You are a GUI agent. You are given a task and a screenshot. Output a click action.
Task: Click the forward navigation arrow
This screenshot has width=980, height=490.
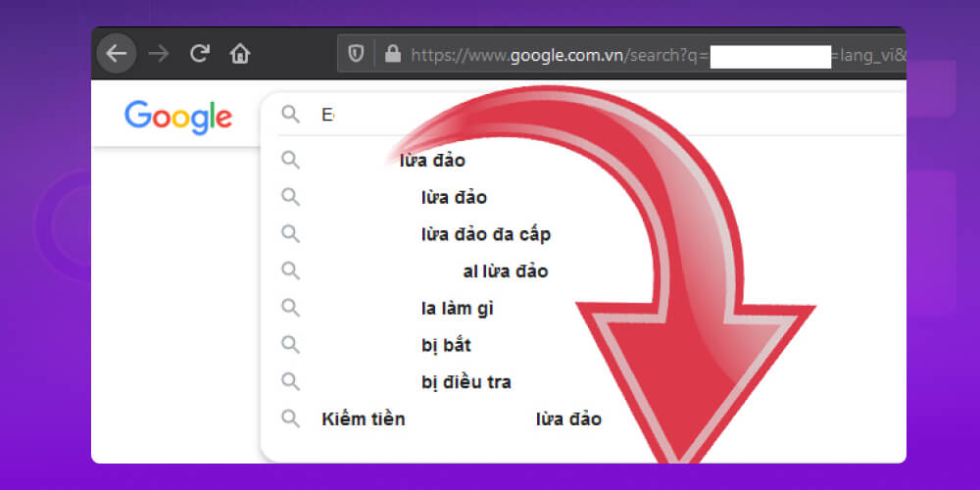coord(158,53)
